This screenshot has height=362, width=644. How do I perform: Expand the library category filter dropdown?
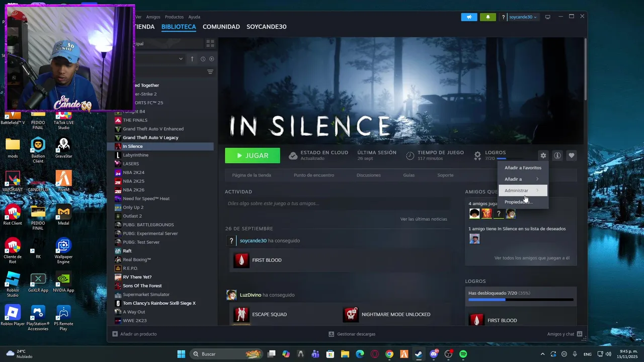[181, 59]
